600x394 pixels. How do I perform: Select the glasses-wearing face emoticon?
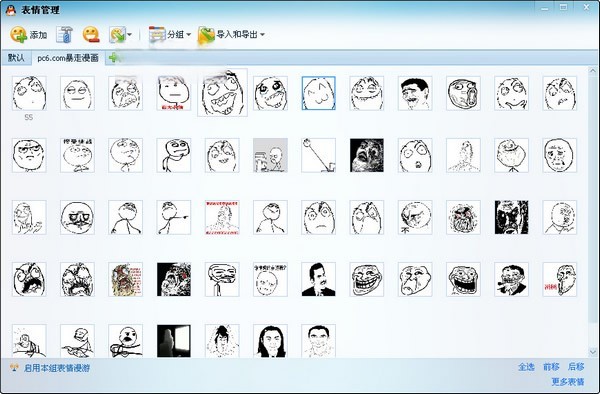coord(29,155)
